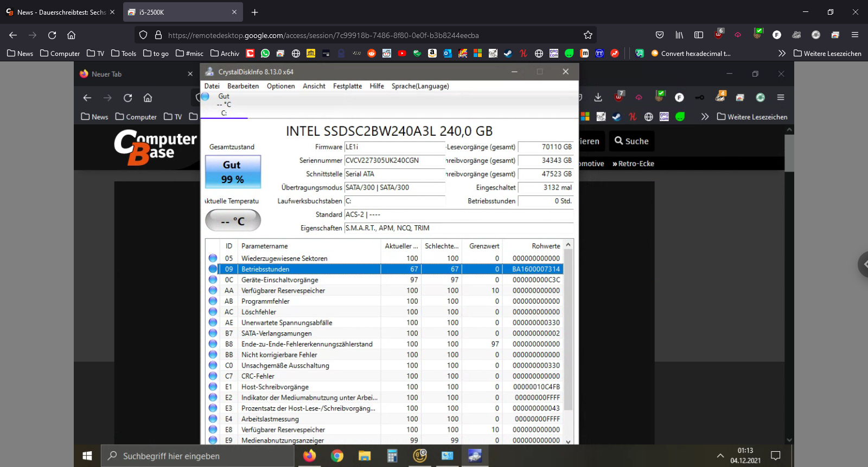Open the Outlook bookmark icon
The height and width of the screenshot is (467, 868).
(448, 53)
